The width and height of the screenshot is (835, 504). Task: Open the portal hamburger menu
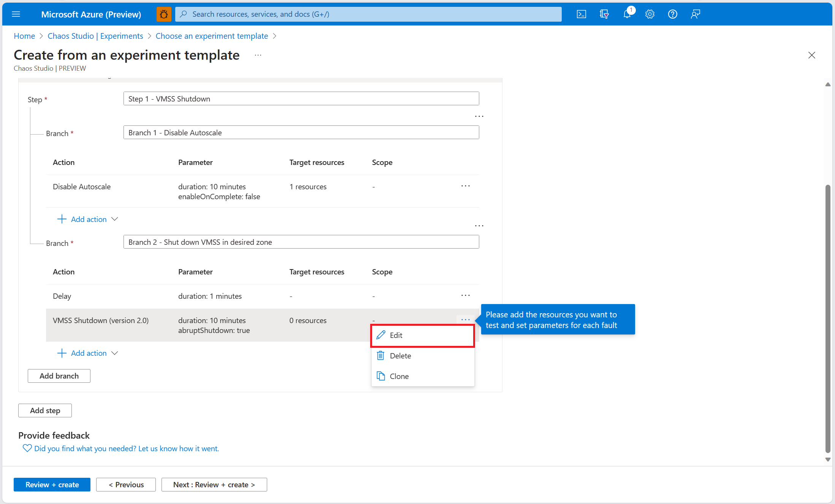16,14
